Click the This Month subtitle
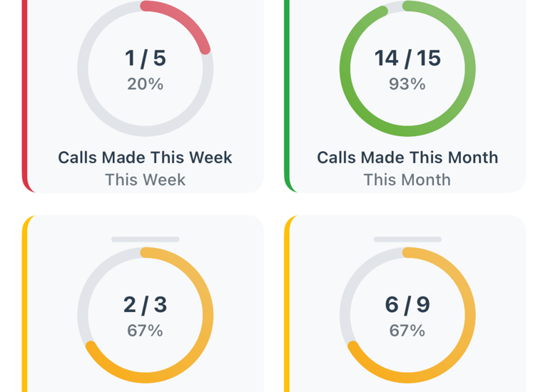Image resolution: width=548 pixels, height=392 pixels. pos(407,180)
